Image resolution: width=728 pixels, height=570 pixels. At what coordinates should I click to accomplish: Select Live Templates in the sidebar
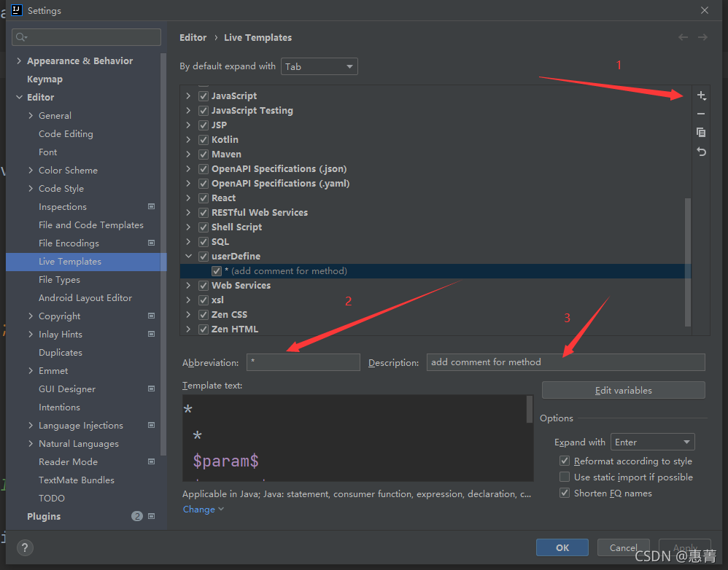(86, 262)
